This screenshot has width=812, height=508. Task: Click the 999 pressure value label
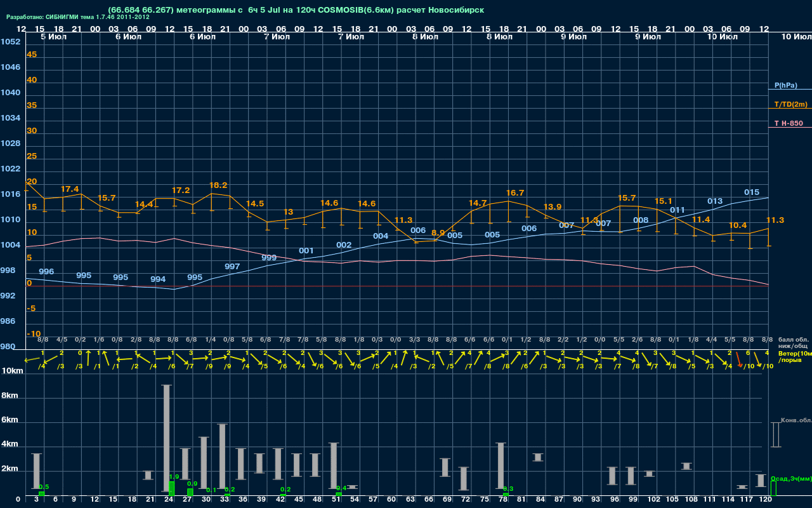(269, 258)
